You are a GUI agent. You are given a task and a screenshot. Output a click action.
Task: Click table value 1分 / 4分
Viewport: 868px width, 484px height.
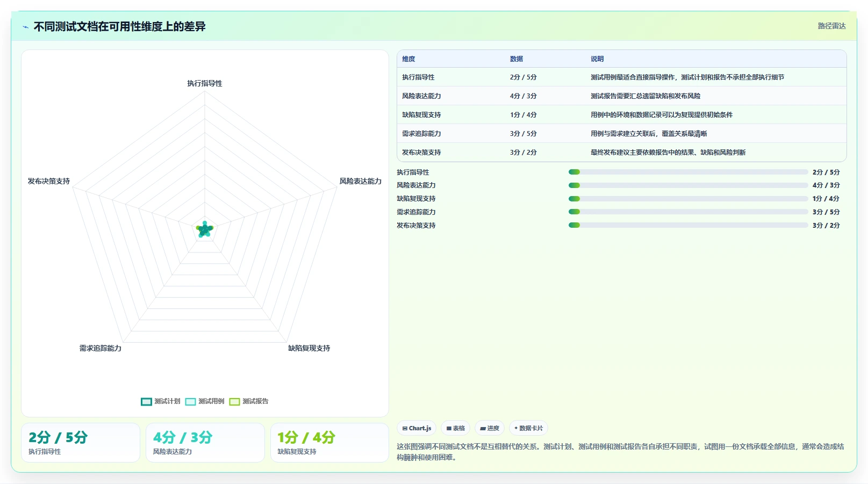coord(523,115)
